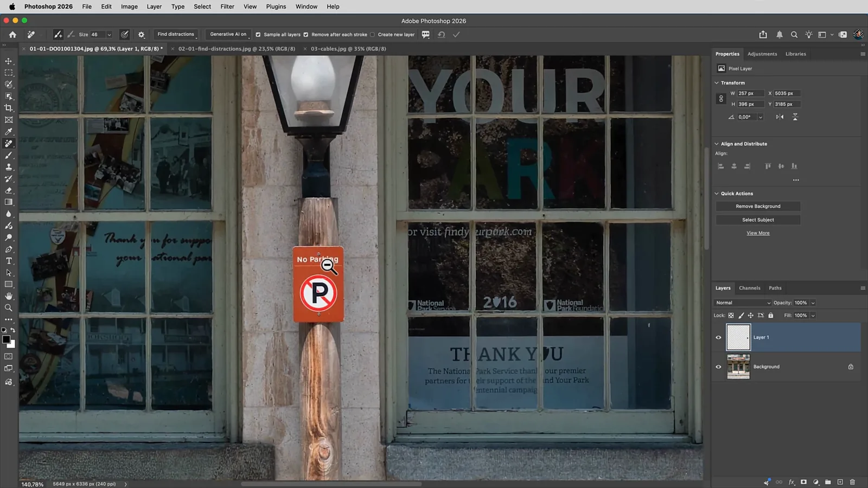Select the Pen tool
Viewport: 868px width, 488px height.
(x=9, y=249)
